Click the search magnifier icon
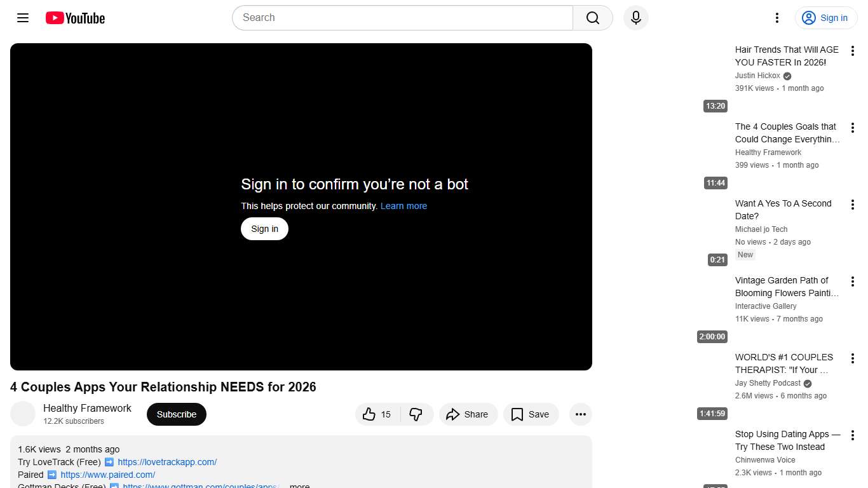 click(x=592, y=18)
